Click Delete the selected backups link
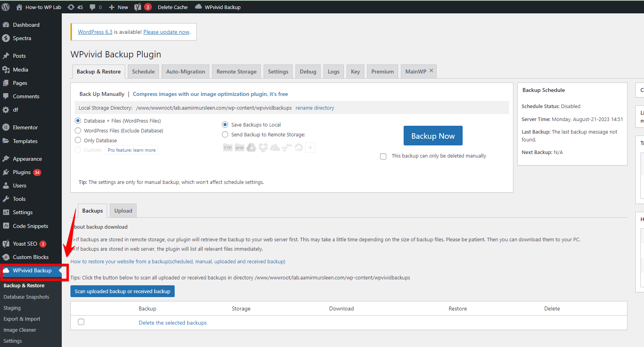The image size is (644, 347). click(x=173, y=323)
